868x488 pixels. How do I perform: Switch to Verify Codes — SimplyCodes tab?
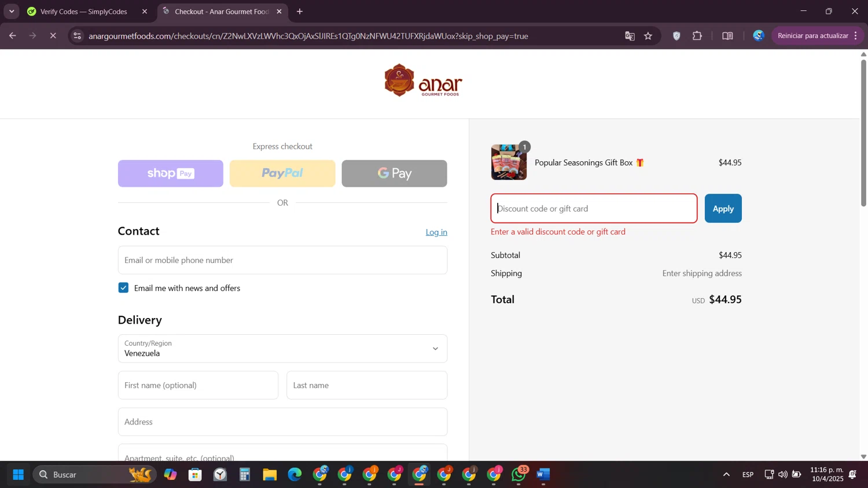(x=84, y=12)
